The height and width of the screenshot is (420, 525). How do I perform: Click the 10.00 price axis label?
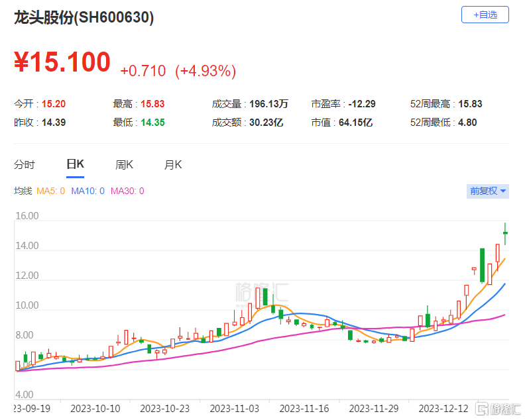point(27,305)
